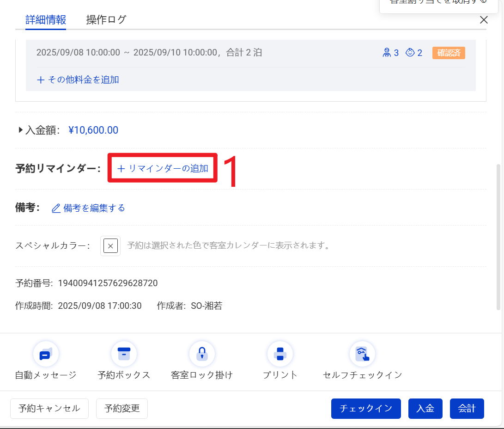Click the 入金 payment button
The image size is (504, 429).
tap(425, 409)
